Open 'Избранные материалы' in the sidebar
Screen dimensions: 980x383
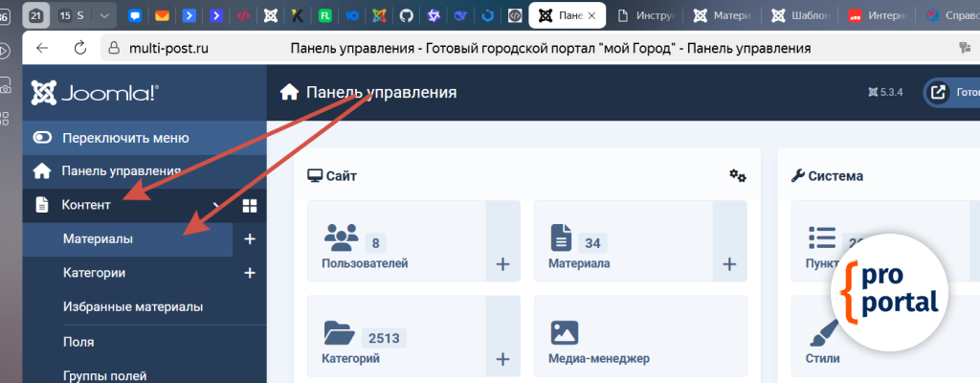pos(132,306)
